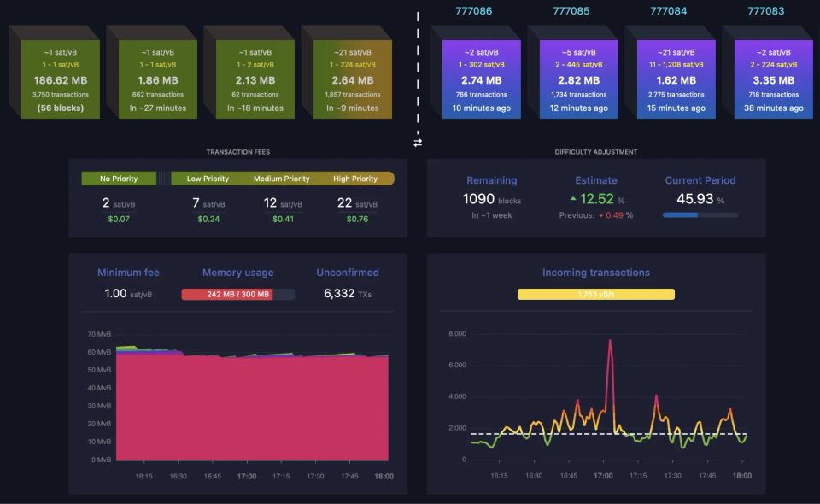The image size is (820, 504).
Task: Toggle the No Priority fee segment
Action: [119, 179]
